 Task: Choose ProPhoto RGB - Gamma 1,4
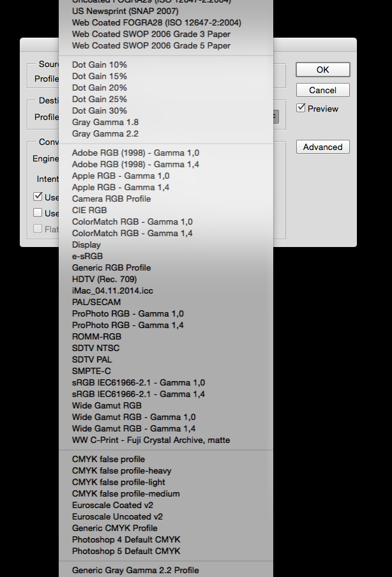coord(128,325)
